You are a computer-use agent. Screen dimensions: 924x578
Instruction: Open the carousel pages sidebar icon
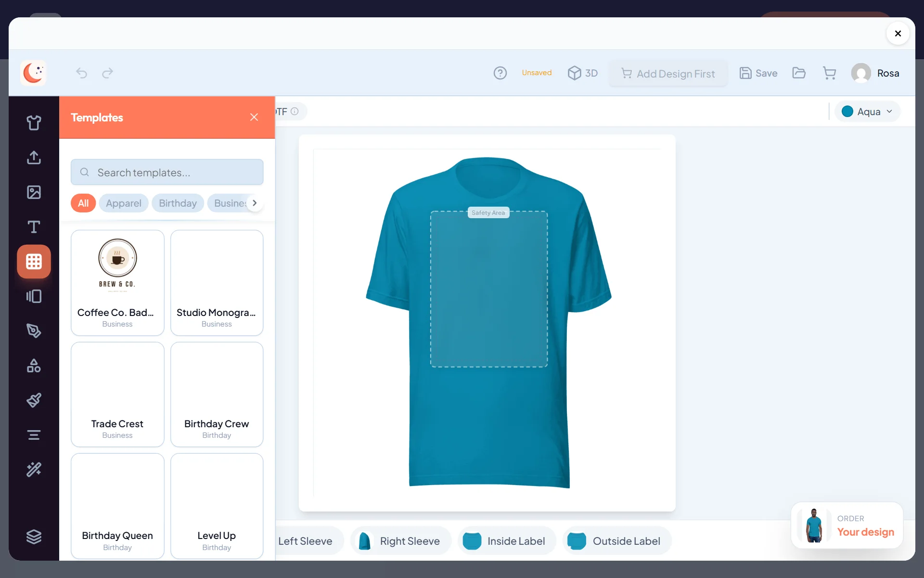(x=34, y=296)
